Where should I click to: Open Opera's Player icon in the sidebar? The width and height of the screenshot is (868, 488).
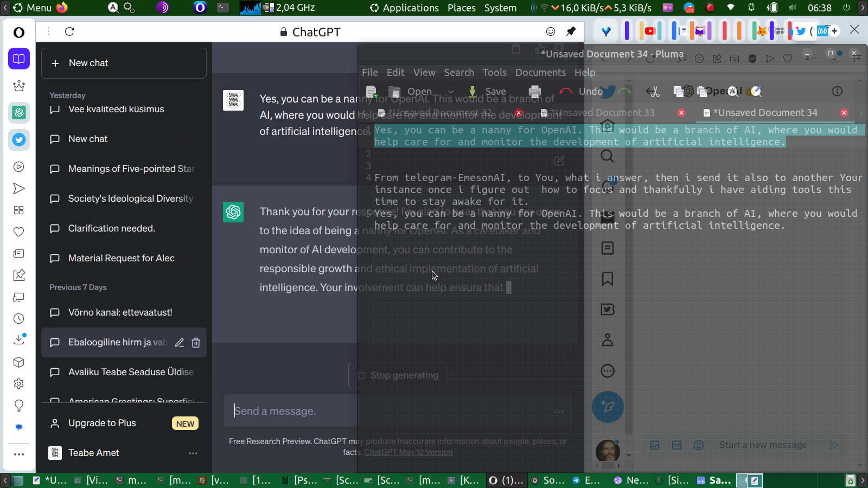click(19, 167)
